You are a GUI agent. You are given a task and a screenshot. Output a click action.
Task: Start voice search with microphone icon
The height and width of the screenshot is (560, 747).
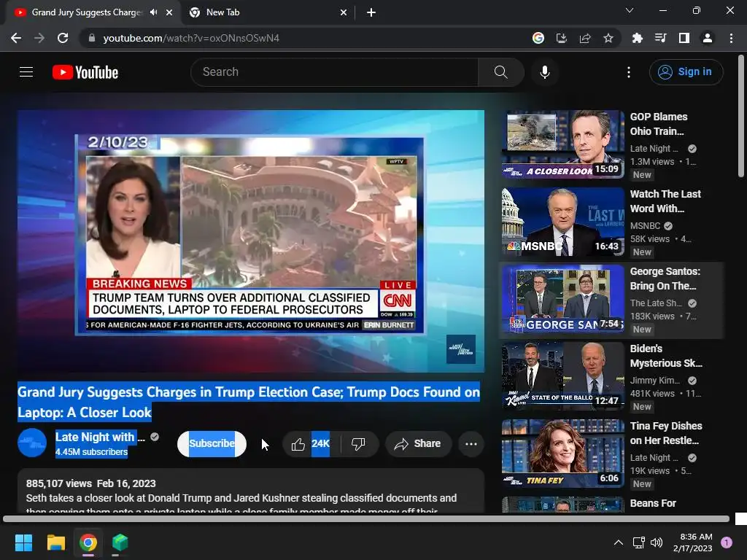tap(544, 72)
